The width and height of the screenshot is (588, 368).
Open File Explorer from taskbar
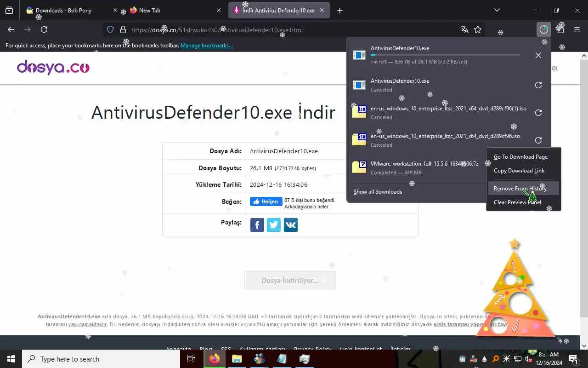(237, 359)
